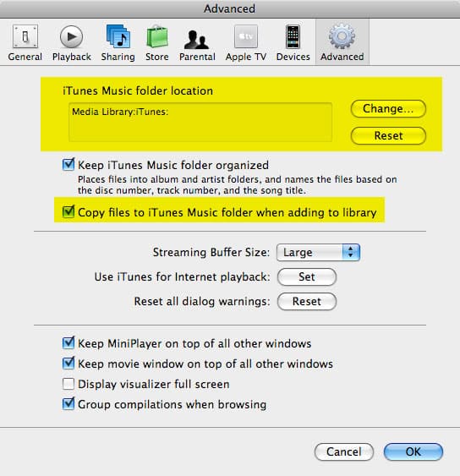Uncheck Group compilations when browsing
Viewport: 460px width, 476px height.
pyautogui.click(x=68, y=404)
